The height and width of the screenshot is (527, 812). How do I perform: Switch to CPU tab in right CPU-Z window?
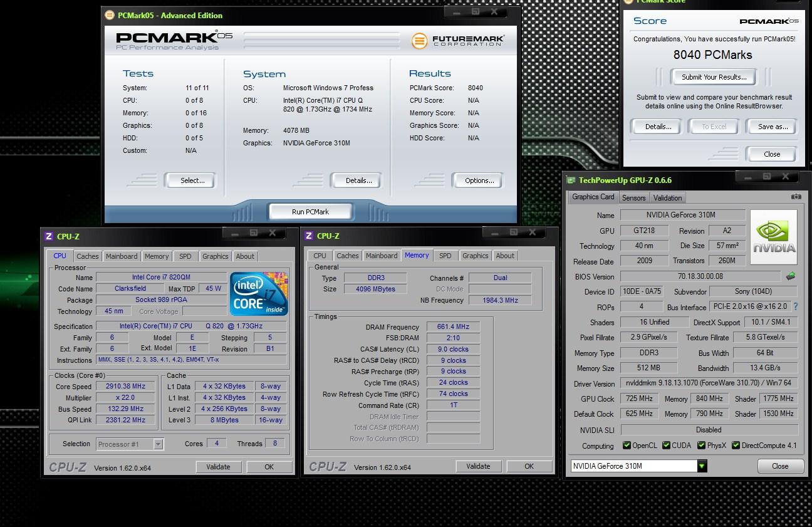point(320,256)
